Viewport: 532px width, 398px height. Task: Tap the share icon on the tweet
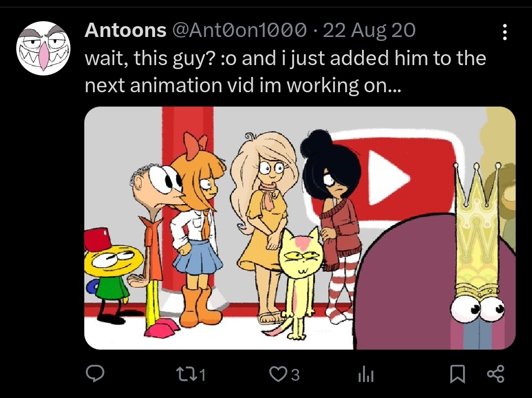495,375
